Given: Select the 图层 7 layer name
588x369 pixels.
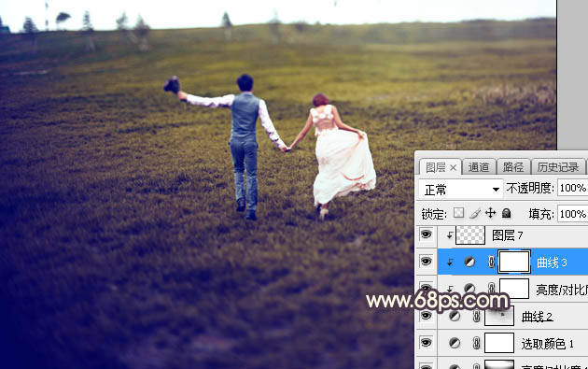Looking at the screenshot, I should pos(508,235).
